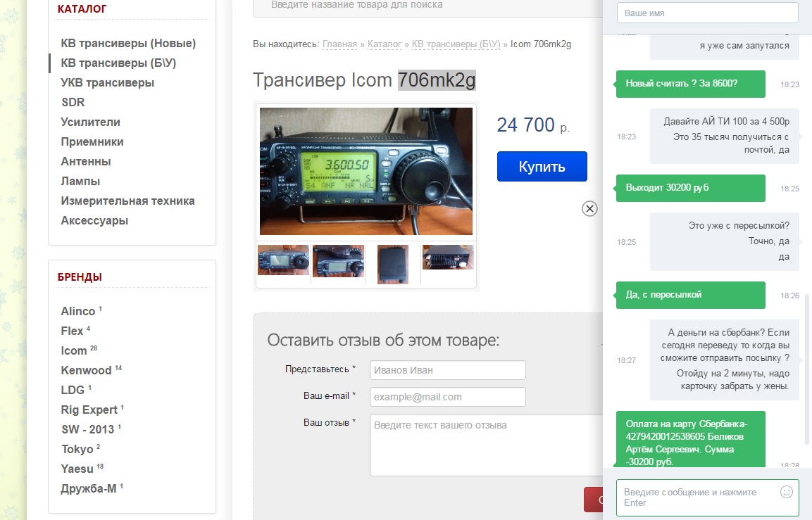Image resolution: width=812 pixels, height=520 pixels.
Task: Click the КАТАЛОГ heading
Action: coord(82,9)
